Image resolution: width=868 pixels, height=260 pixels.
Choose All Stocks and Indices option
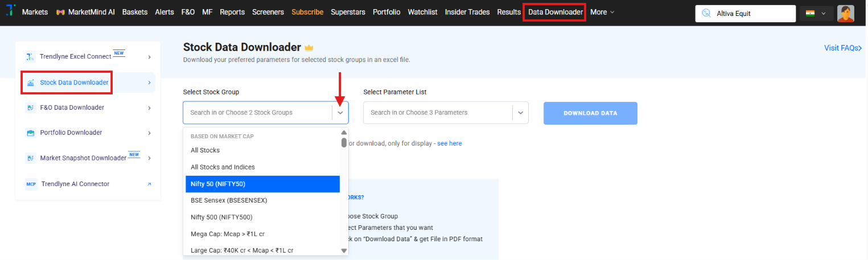[x=262, y=167]
